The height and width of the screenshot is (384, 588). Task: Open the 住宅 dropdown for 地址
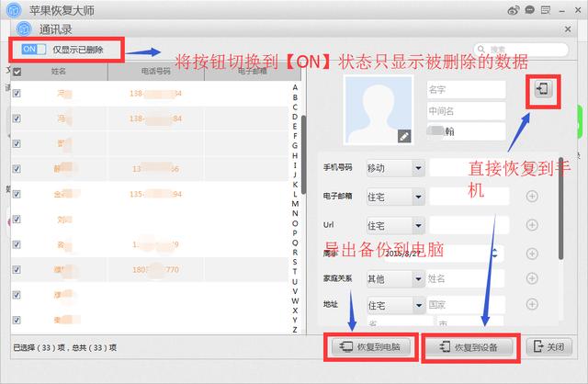pyautogui.click(x=395, y=305)
